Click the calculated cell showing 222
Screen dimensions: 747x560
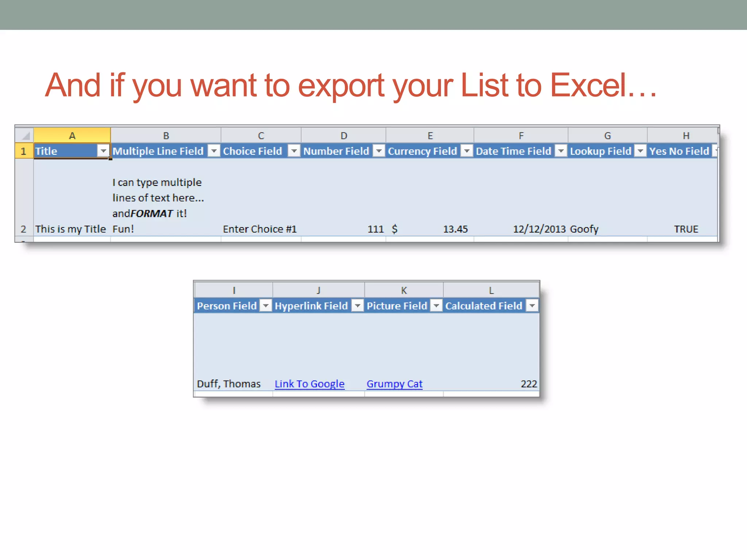[491, 352]
